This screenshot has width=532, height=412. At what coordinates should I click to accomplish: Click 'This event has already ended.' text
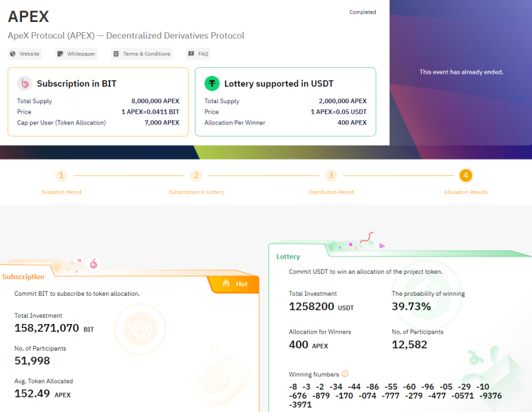tap(461, 72)
